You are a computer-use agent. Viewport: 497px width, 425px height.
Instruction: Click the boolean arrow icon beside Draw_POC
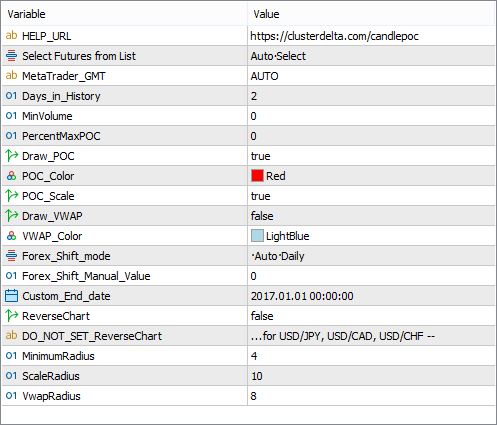(x=12, y=156)
